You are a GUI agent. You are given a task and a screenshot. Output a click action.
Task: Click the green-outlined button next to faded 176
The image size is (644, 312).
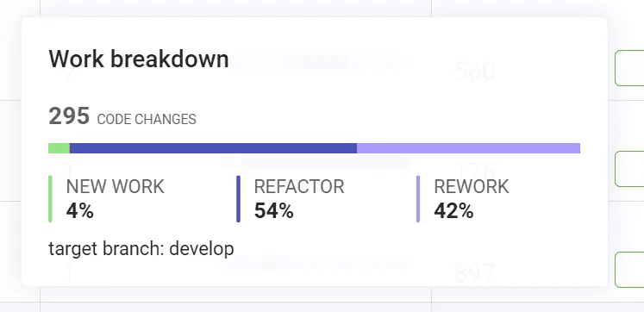coord(629,169)
